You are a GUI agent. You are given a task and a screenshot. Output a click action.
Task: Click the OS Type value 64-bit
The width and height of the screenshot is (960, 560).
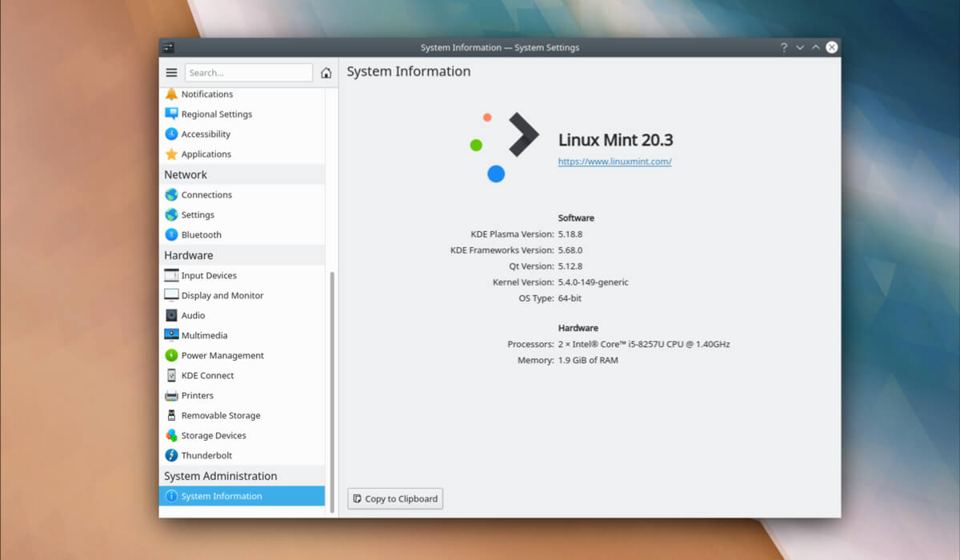[570, 298]
